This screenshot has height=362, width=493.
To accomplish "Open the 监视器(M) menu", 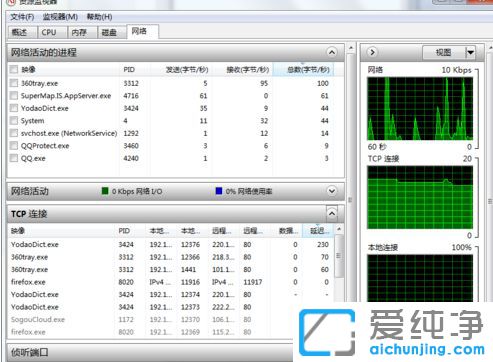I will (x=60, y=17).
